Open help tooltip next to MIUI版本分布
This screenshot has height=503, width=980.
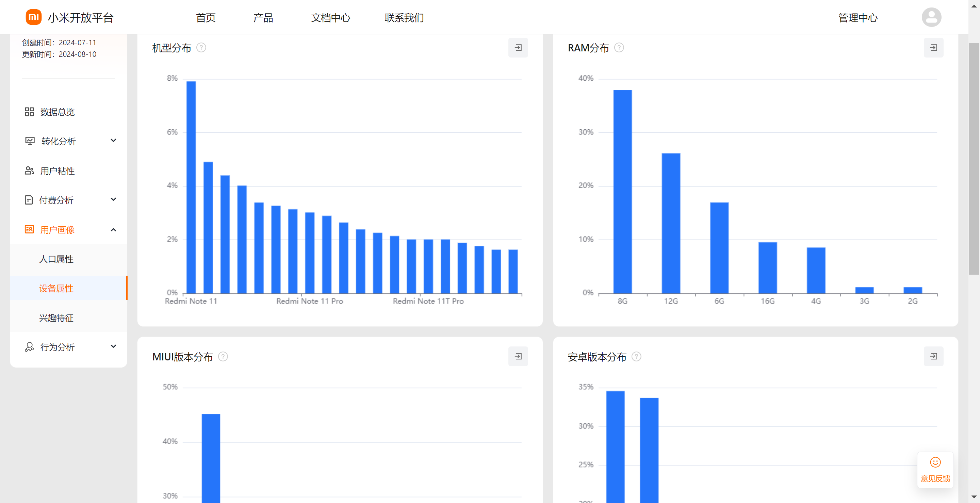tap(223, 357)
